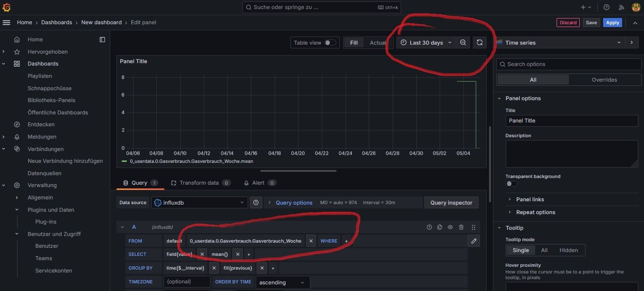Hide query A with the eye icon
The image size is (644, 291).
(450, 227)
